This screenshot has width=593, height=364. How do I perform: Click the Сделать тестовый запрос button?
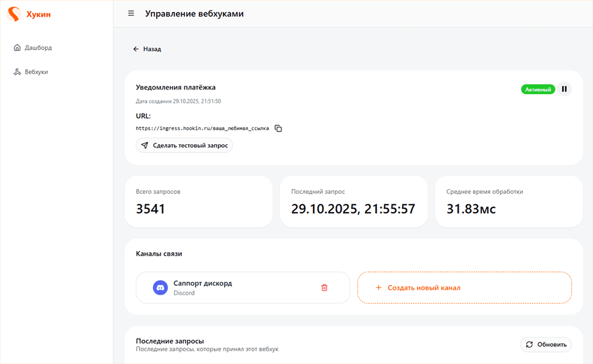pyautogui.click(x=184, y=145)
